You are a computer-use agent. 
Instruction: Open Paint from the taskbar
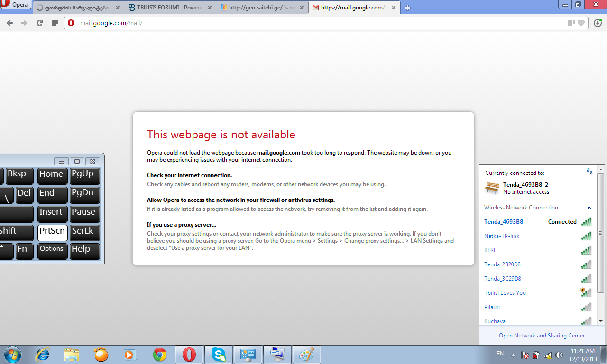[307, 355]
